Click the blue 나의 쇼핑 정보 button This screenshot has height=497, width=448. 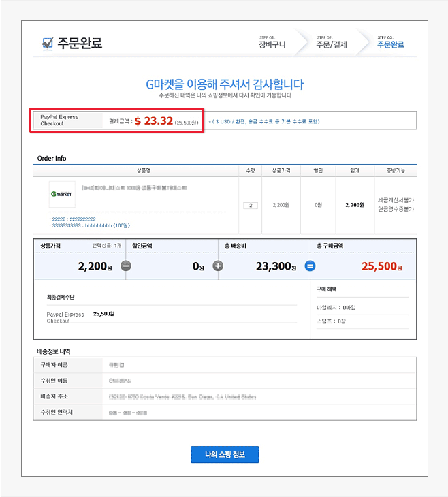pos(225,454)
